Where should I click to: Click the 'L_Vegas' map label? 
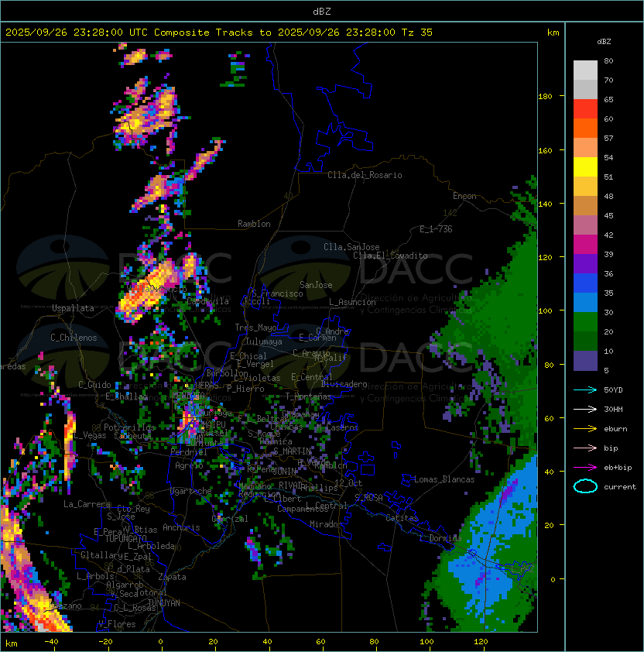click(x=90, y=435)
